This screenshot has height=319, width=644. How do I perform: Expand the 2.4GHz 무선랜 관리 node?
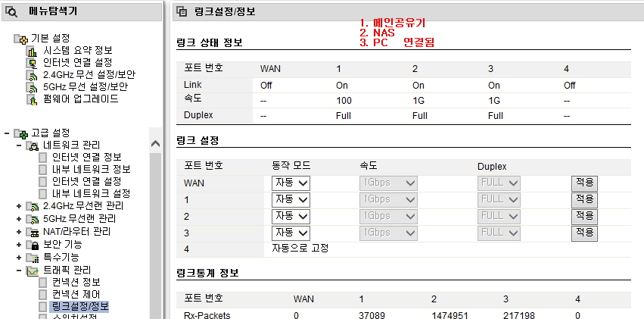pos(19,206)
